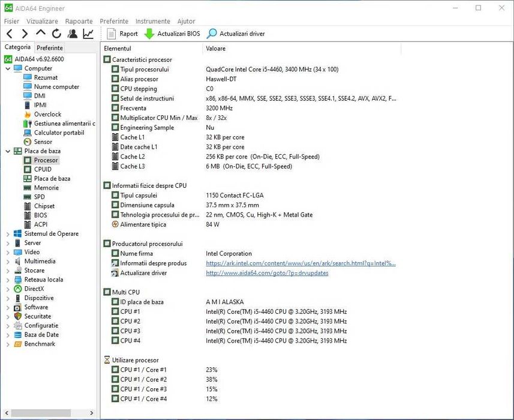The height and width of the screenshot is (420, 514).
Task: Select the SPD memory module icon
Action: [x=28, y=197]
